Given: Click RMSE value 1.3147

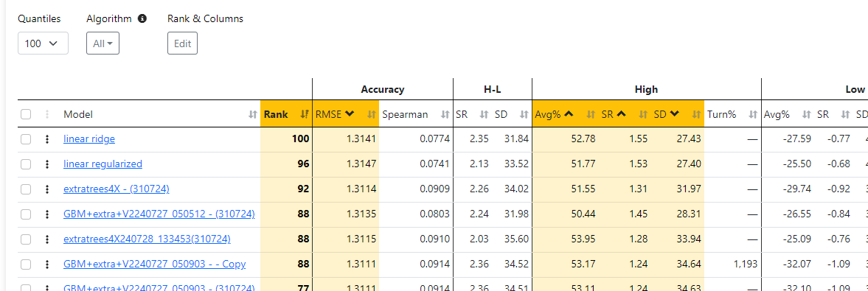Looking at the screenshot, I should [361, 164].
